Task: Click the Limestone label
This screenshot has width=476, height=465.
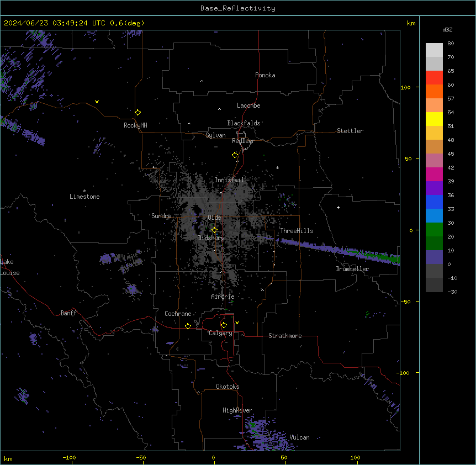Action: (x=84, y=197)
